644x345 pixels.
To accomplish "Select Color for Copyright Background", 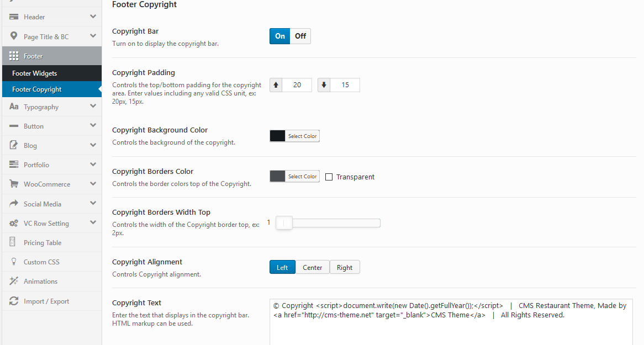I will click(x=302, y=136).
